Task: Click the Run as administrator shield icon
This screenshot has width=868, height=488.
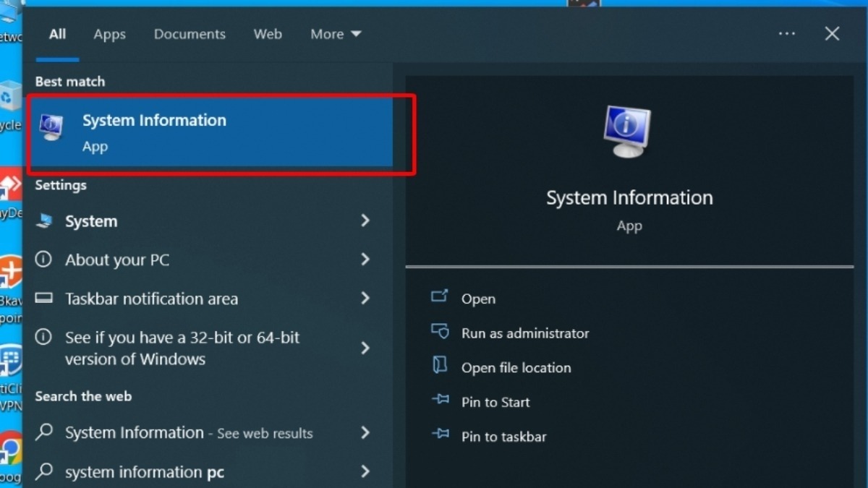Action: tap(440, 331)
